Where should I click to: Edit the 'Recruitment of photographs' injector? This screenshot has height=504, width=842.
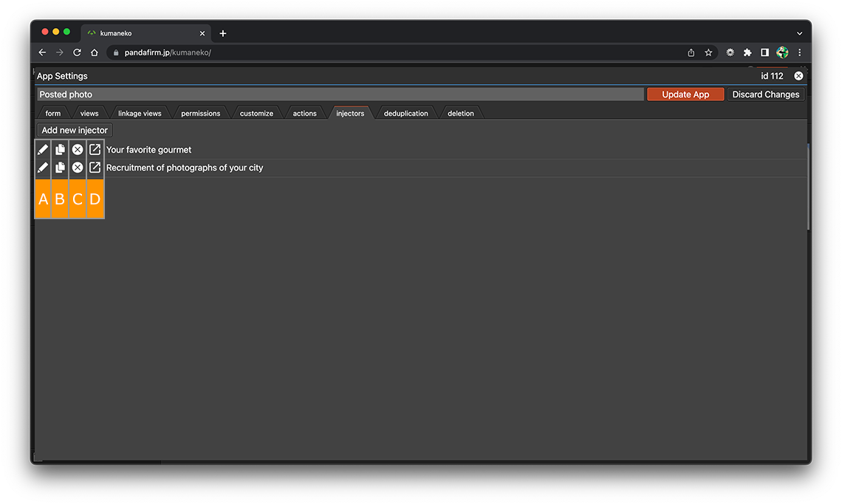coord(43,168)
